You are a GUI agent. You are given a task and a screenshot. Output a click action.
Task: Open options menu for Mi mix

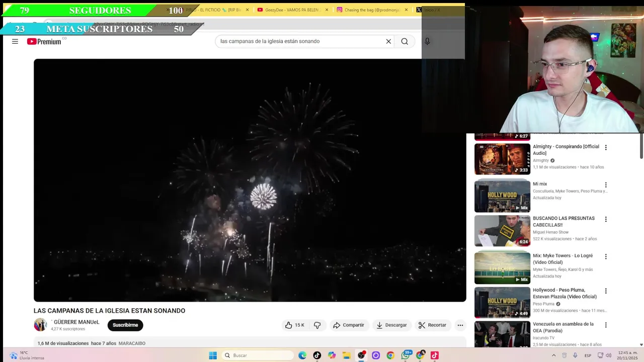pyautogui.click(x=606, y=185)
